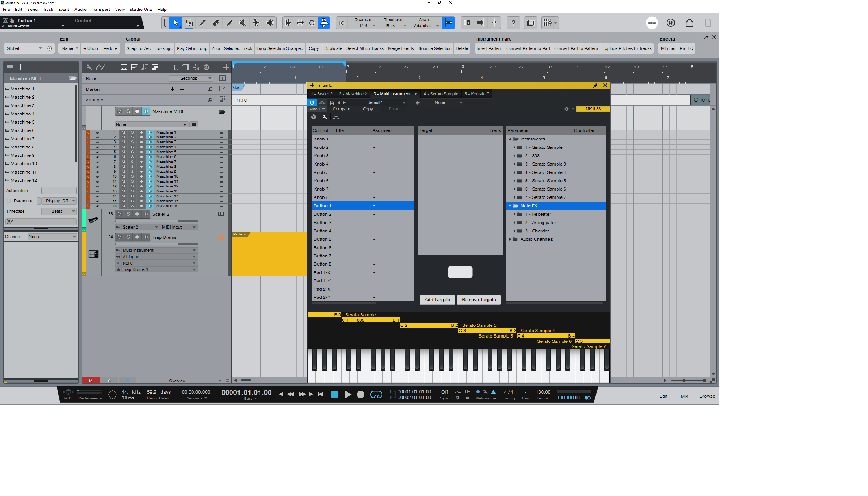Image resolution: width=868 pixels, height=496 pixels.
Task: Click the yellow Pattern event in Trap Drums
Action: click(x=270, y=254)
